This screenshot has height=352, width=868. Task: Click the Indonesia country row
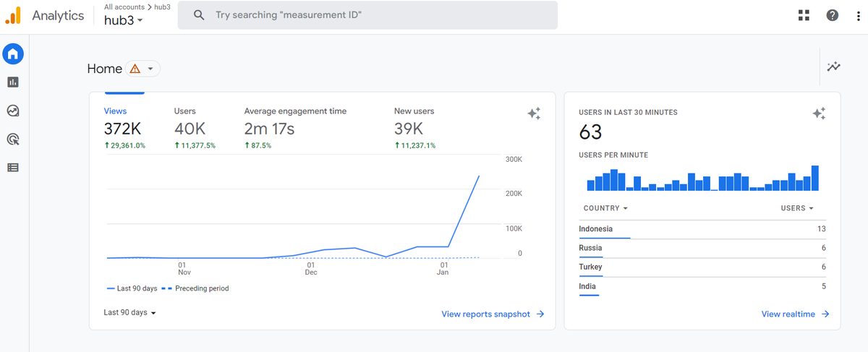point(702,229)
